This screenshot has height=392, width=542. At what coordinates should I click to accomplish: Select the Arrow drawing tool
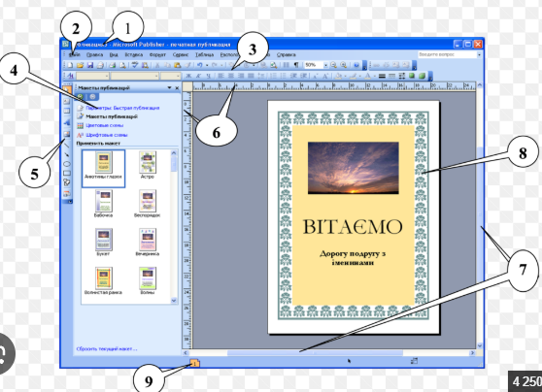click(67, 154)
